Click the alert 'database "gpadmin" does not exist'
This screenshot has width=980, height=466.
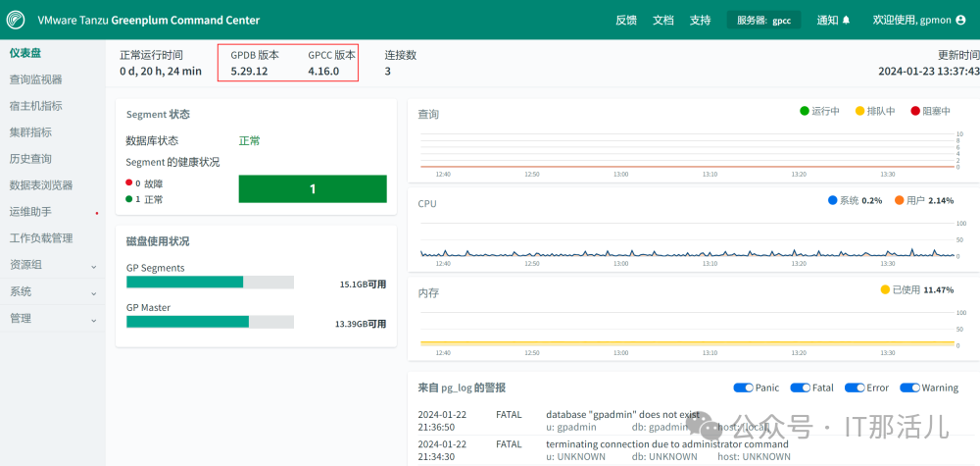(x=622, y=414)
